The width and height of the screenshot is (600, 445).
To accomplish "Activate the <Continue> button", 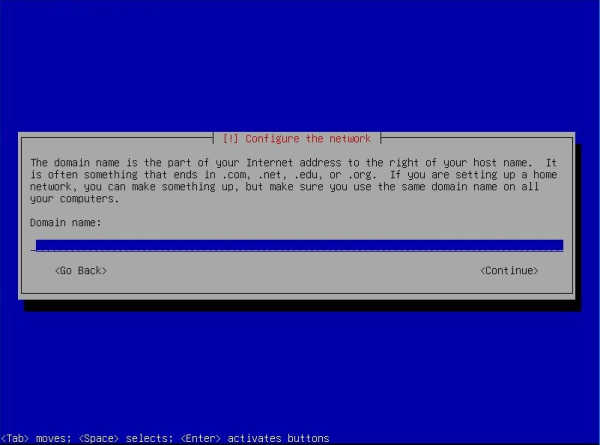I will (x=509, y=271).
